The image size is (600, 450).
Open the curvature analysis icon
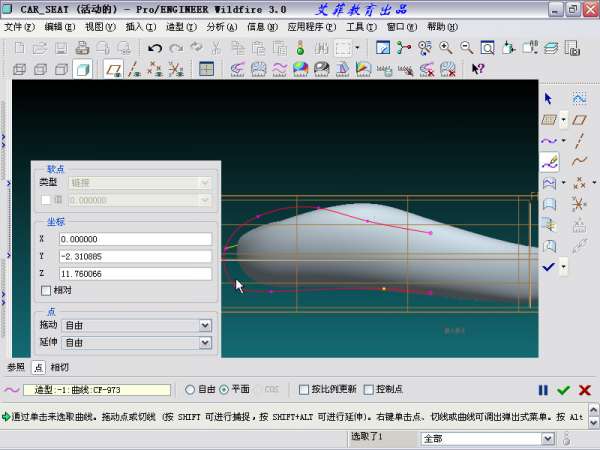[237, 69]
